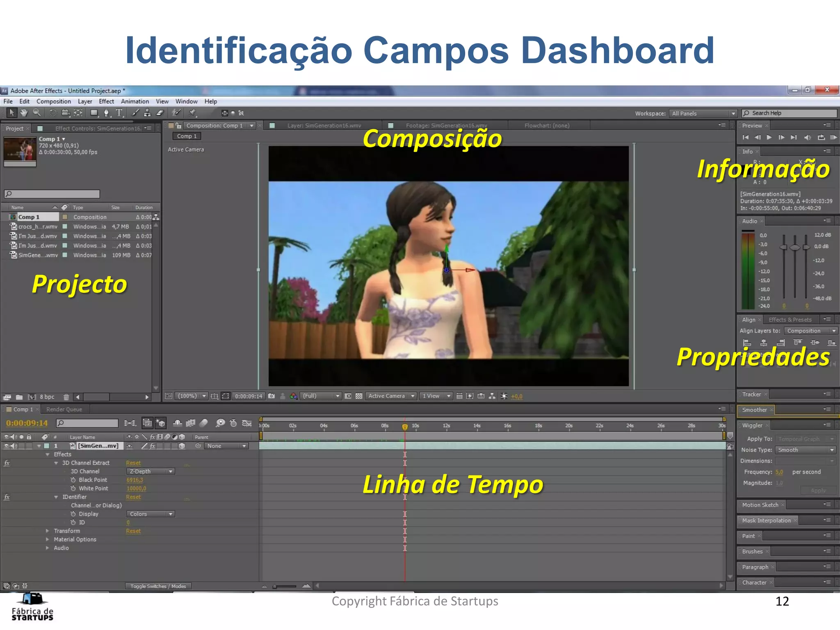Switch to Effect Controls tab

click(98, 128)
